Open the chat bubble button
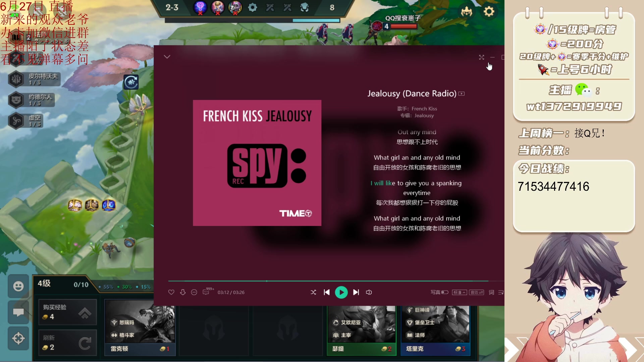The height and width of the screenshot is (362, 644). 18,312
